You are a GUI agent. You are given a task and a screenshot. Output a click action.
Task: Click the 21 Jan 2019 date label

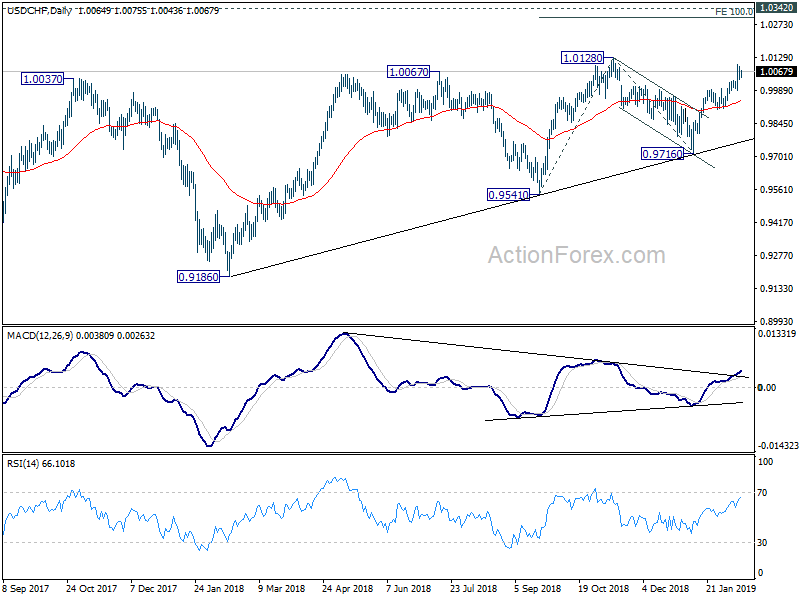pyautogui.click(x=732, y=588)
